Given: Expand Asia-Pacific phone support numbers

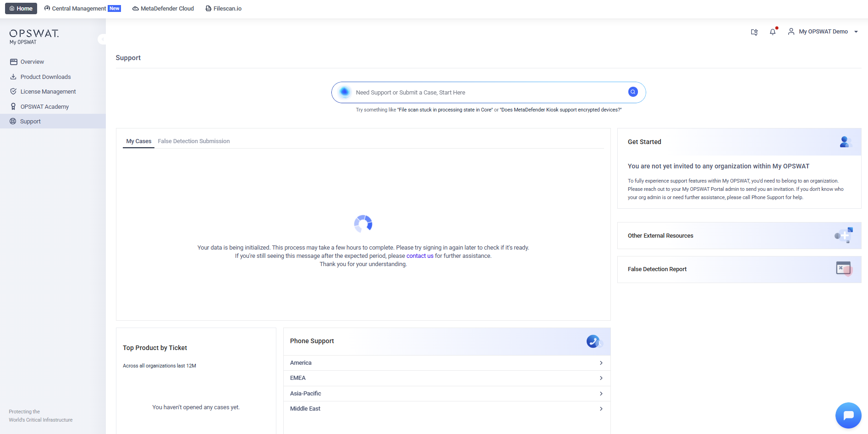Looking at the screenshot, I should 446,394.
